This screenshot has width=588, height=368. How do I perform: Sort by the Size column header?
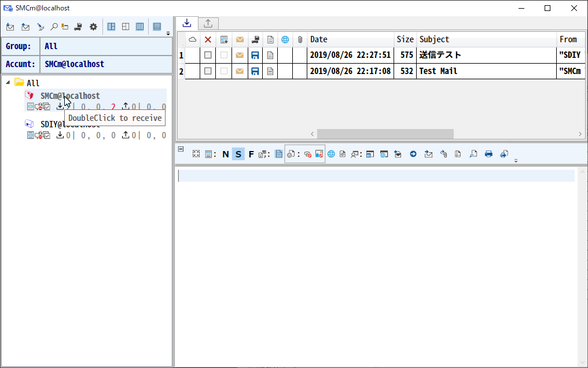pyautogui.click(x=405, y=39)
